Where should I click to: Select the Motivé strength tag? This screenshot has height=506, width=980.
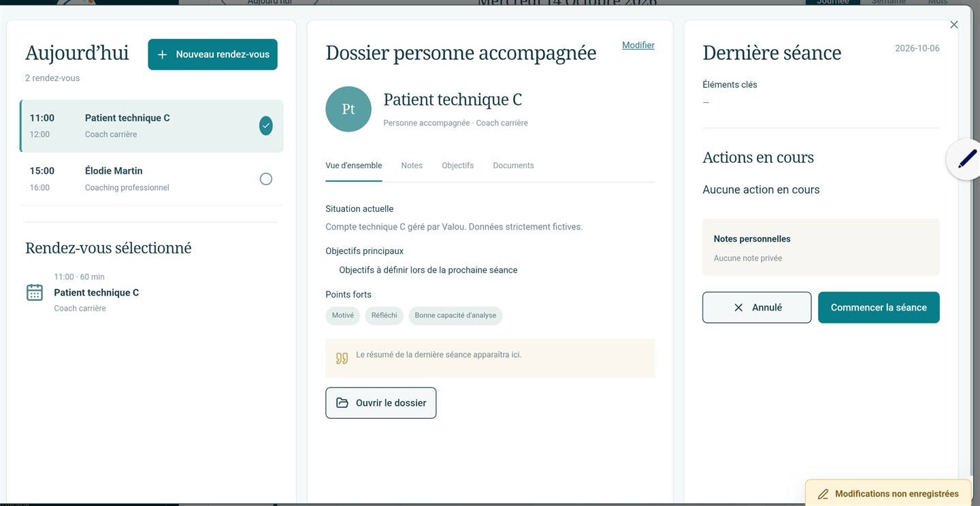pos(343,315)
